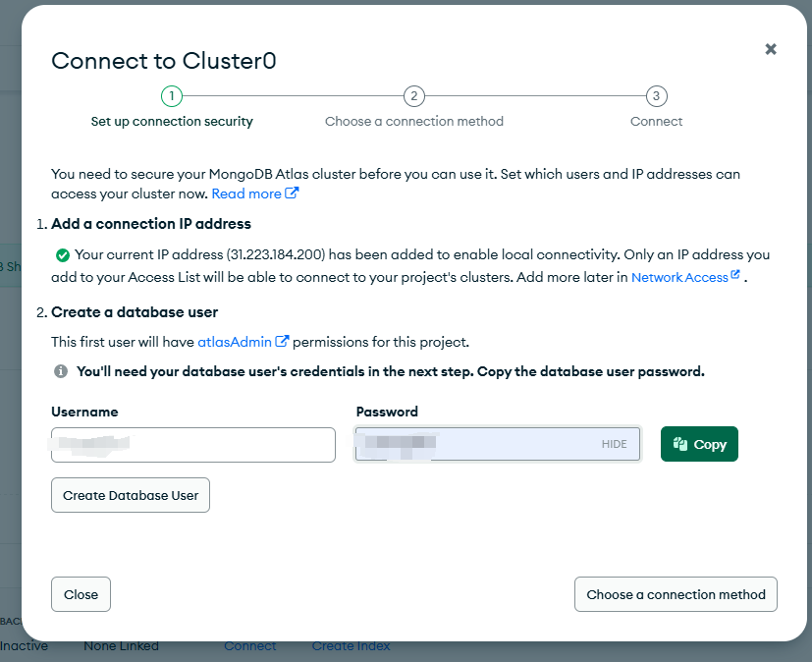
Task: Select the Choose a connection method step label
Action: pyautogui.click(x=413, y=121)
